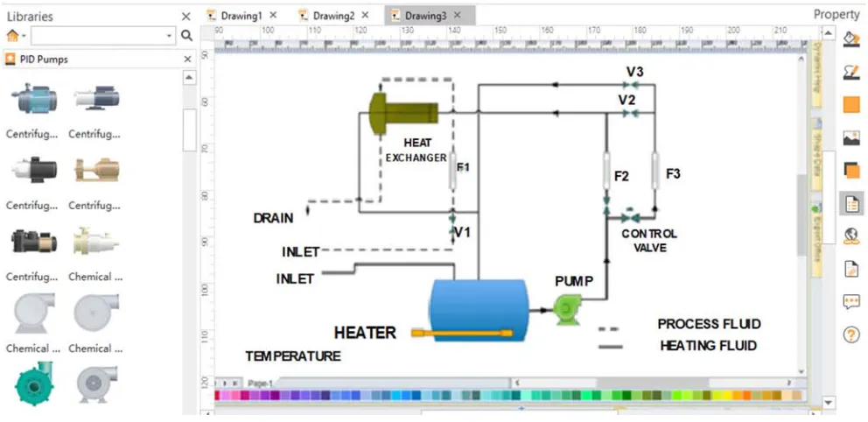868x422 pixels.
Task: Close the Drawing2 tab
Action: (365, 15)
